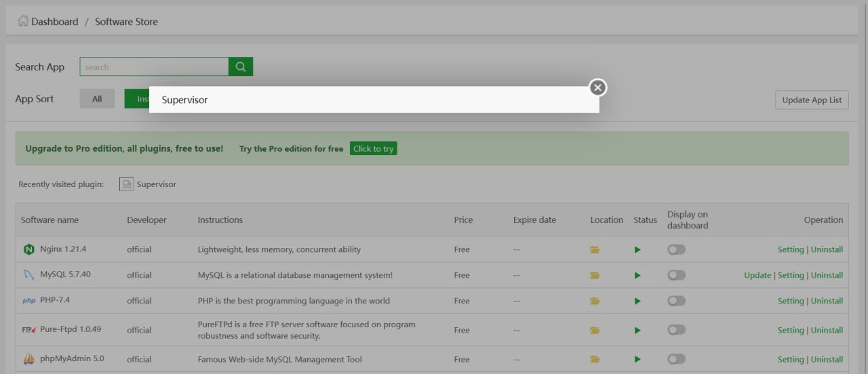The height and width of the screenshot is (374, 868).
Task: Open PHP-7.4 Setting
Action: point(791,301)
